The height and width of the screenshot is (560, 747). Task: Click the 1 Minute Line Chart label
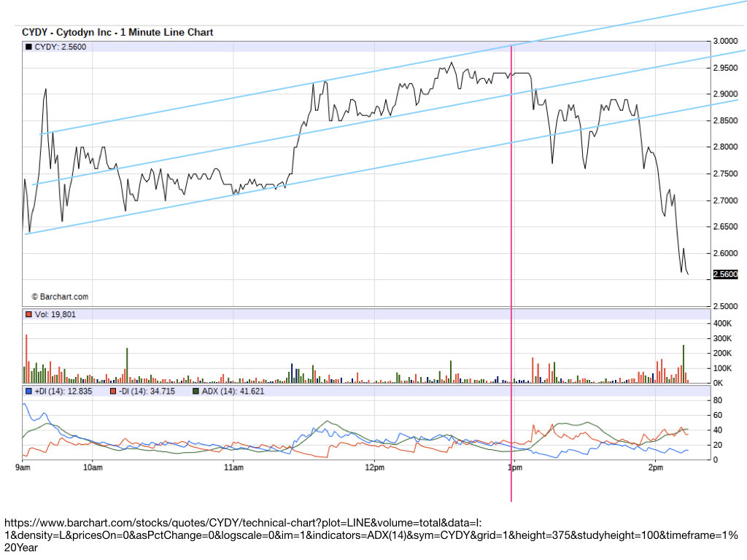pyautogui.click(x=169, y=32)
